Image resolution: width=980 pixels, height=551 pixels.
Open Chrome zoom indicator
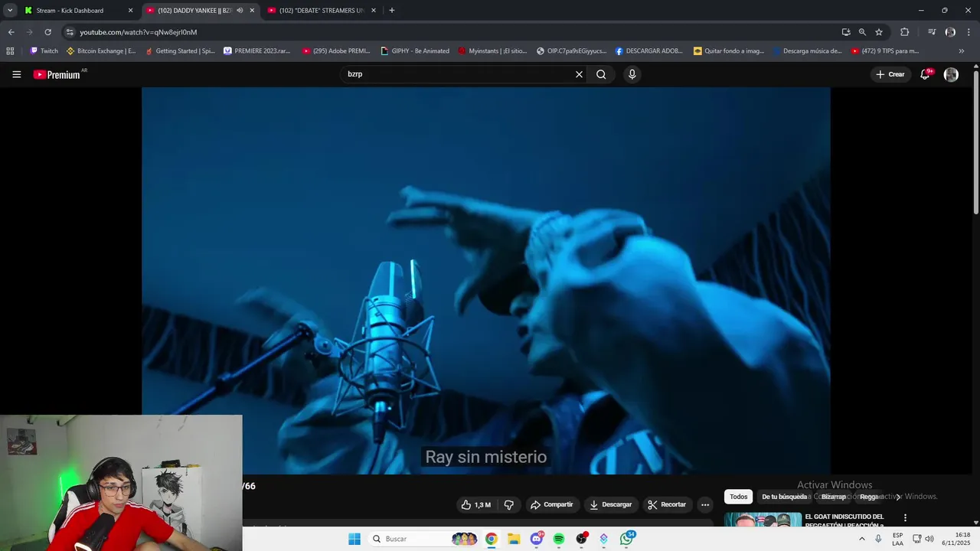862,32
